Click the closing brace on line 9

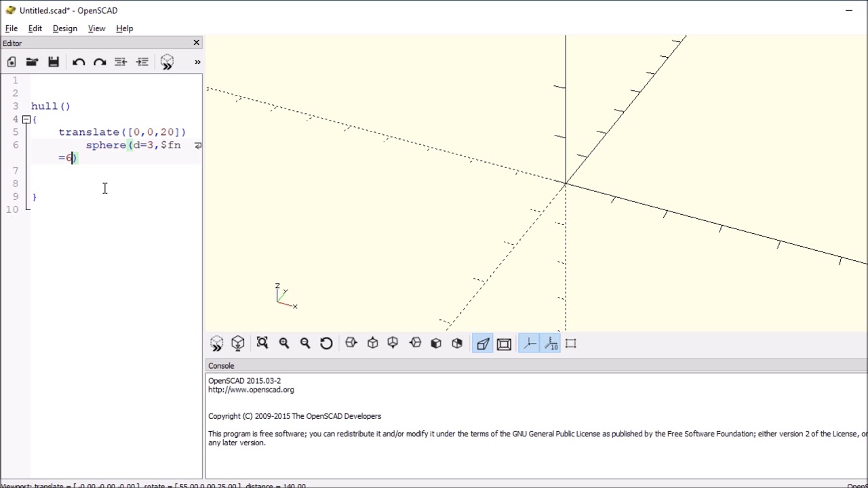[34, 197]
